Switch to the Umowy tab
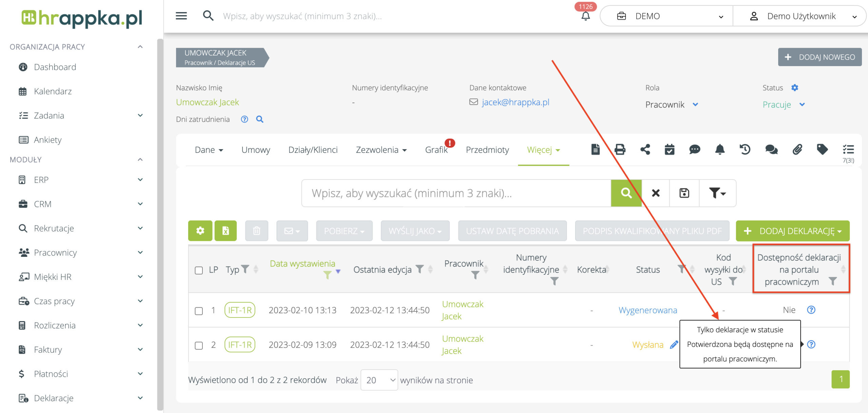This screenshot has height=413, width=868. (256, 150)
